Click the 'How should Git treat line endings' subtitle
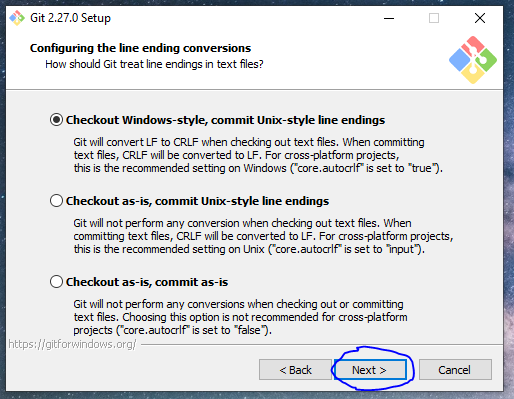This screenshot has width=514, height=399. point(154,64)
